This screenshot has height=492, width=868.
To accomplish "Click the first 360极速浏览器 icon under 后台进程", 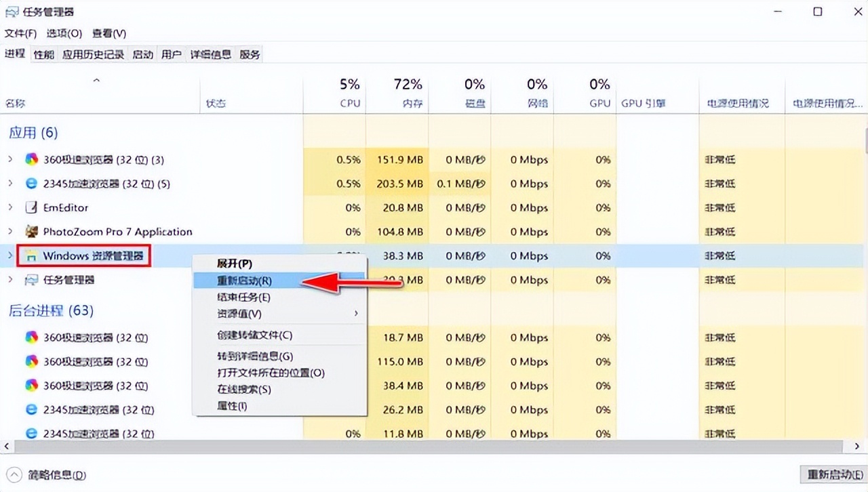I will point(31,337).
